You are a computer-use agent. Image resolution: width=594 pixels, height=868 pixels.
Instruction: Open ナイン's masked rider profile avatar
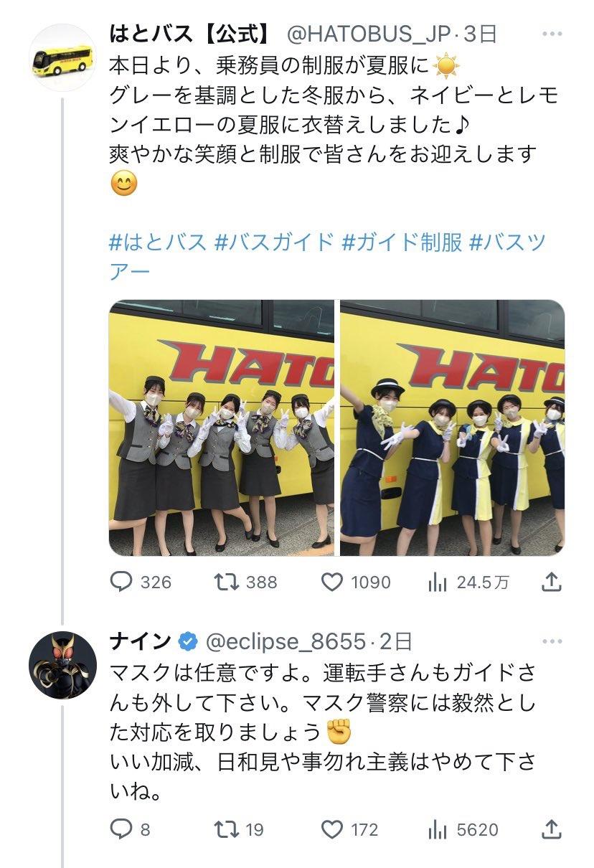tap(63, 665)
